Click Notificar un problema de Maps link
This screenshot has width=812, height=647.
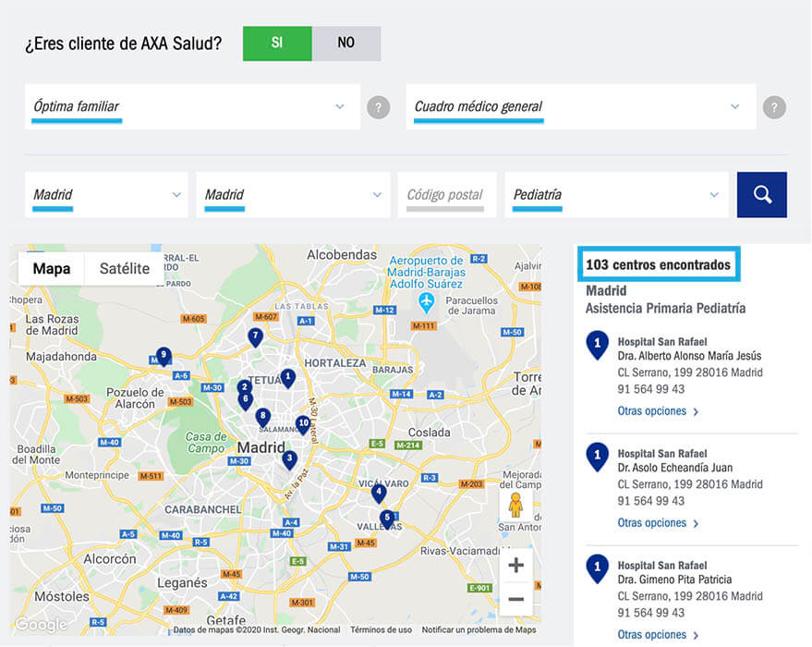479,630
